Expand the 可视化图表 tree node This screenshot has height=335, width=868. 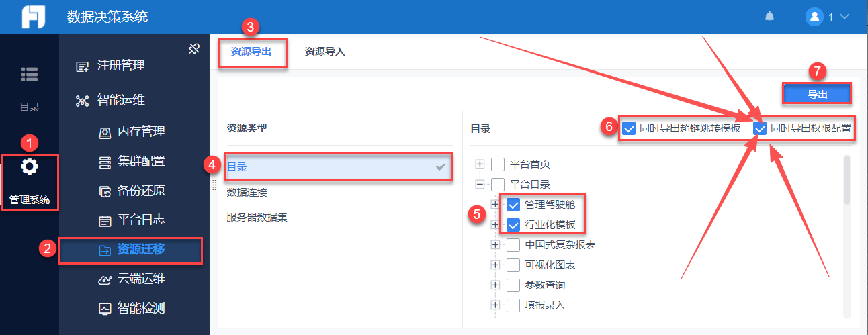coord(495,265)
